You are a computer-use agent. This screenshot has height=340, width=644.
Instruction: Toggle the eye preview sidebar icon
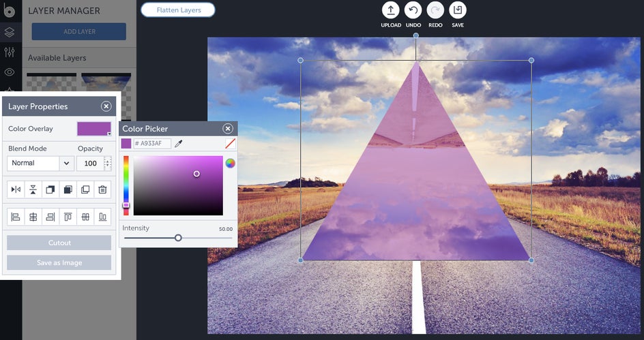tap(9, 72)
